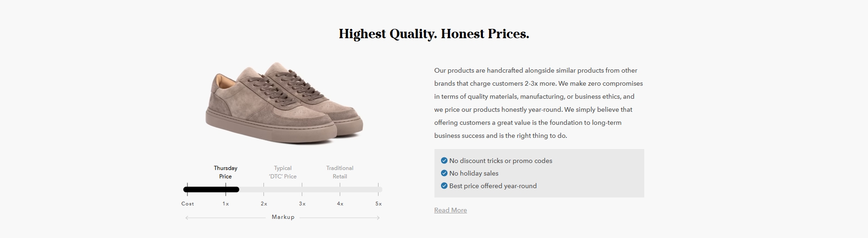Click the checkmark icon beside No holiday sales

point(444,173)
